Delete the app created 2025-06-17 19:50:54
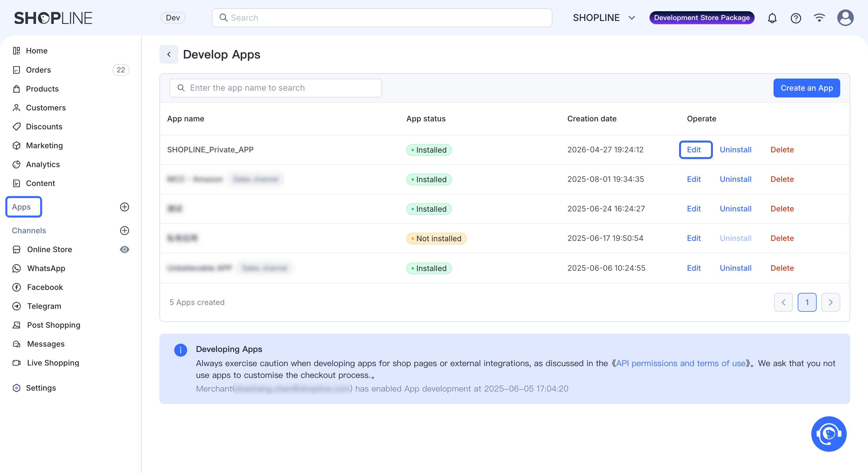Screen dimensions: 868x473 click(782, 238)
